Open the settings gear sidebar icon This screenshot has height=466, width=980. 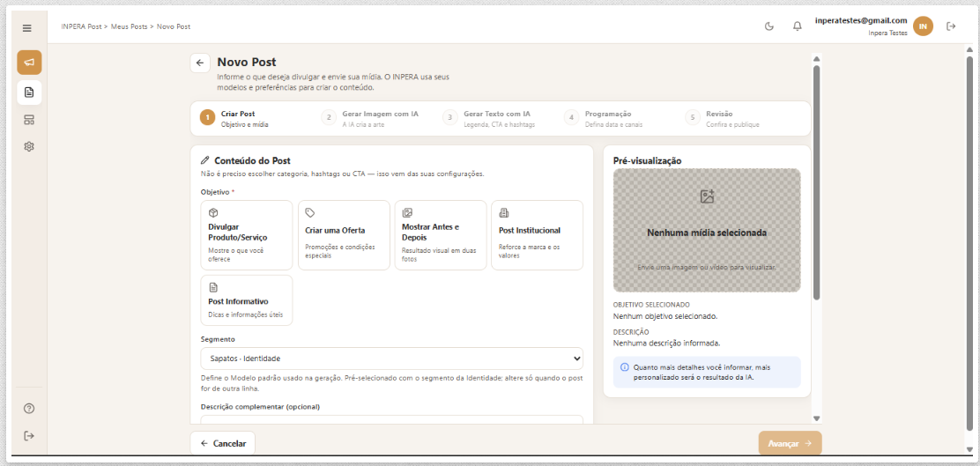pos(29,147)
